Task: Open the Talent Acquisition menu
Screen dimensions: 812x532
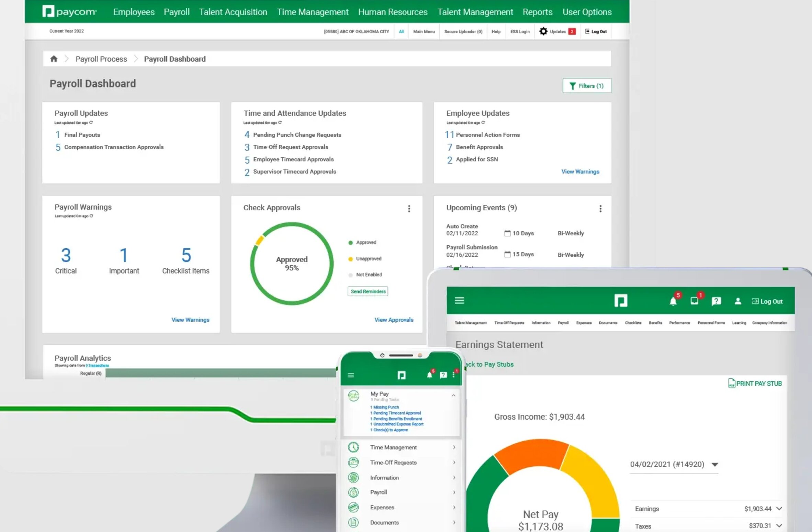Action: point(233,12)
